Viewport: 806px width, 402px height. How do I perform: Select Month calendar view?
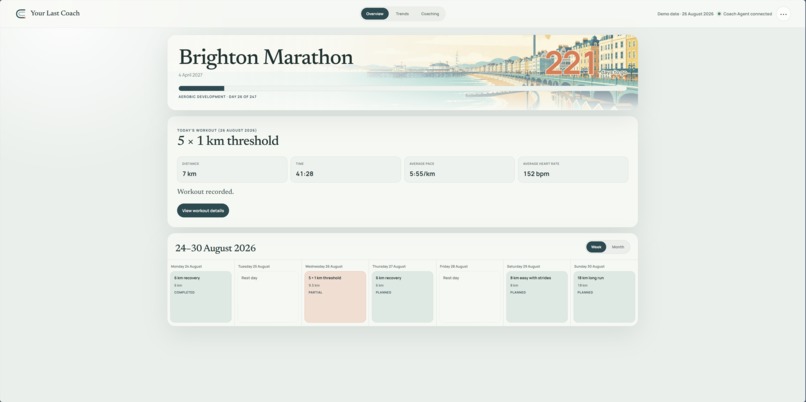pos(618,247)
